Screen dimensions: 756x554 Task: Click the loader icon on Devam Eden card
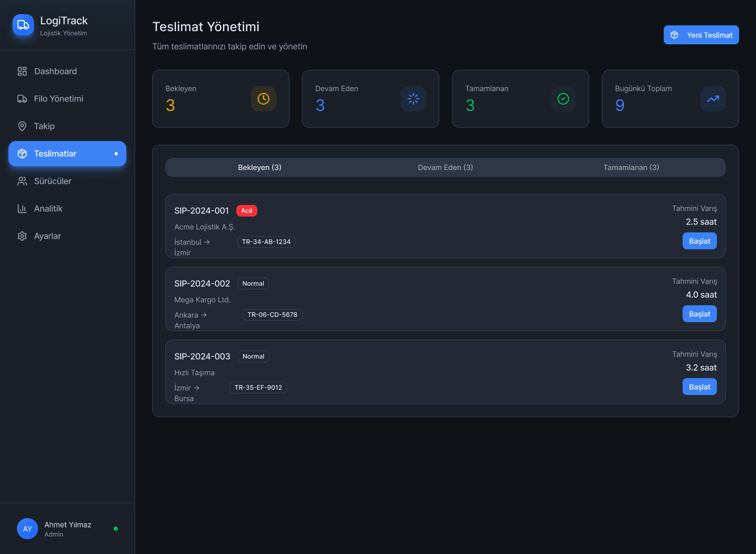[414, 99]
